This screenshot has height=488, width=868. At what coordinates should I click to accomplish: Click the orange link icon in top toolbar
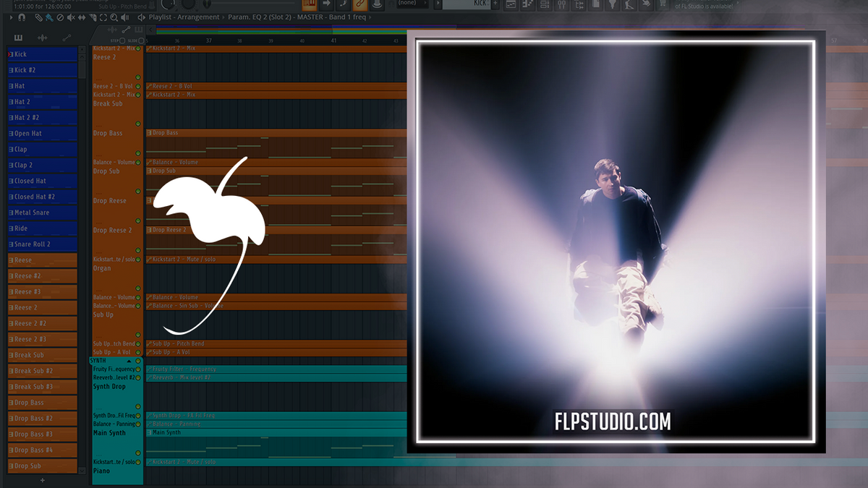pos(359,4)
